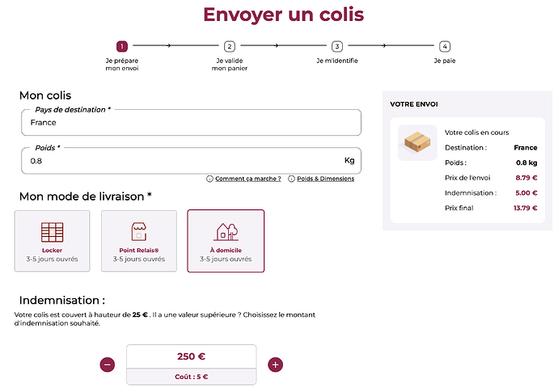The height and width of the screenshot is (392, 558).
Task: Click the À domicile house icon
Action: click(x=226, y=232)
